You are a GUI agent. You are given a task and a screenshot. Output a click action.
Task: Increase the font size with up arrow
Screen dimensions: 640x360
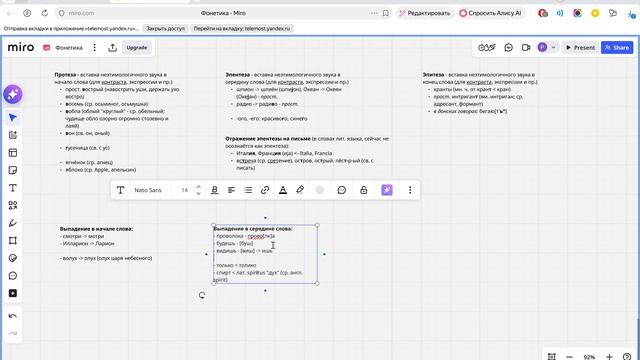pyautogui.click(x=198, y=187)
